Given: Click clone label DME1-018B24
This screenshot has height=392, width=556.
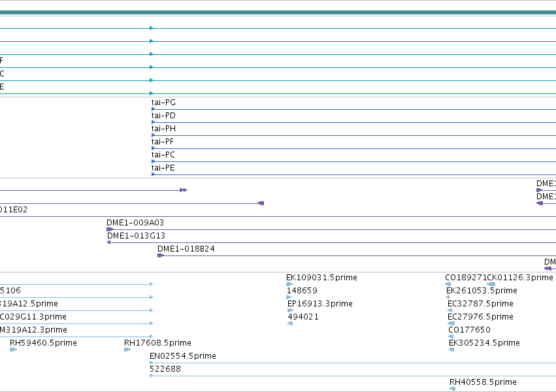Looking at the screenshot, I should coord(186,249).
